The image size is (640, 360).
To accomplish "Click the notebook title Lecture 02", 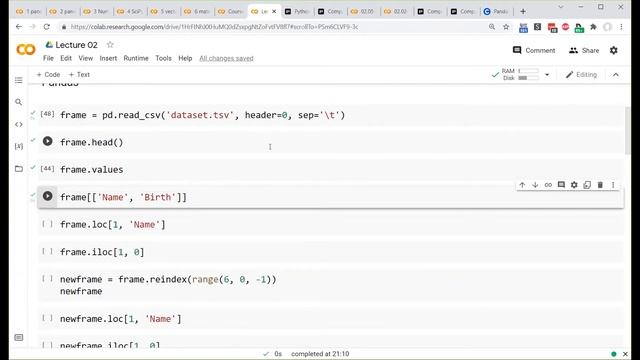I will [x=76, y=45].
